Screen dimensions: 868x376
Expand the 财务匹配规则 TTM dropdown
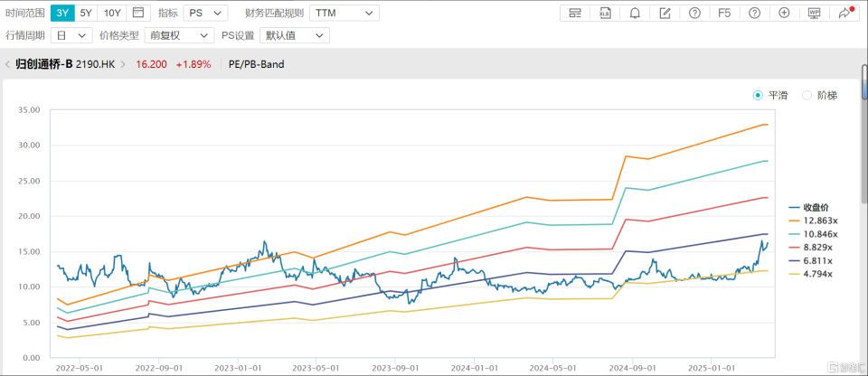click(x=344, y=13)
